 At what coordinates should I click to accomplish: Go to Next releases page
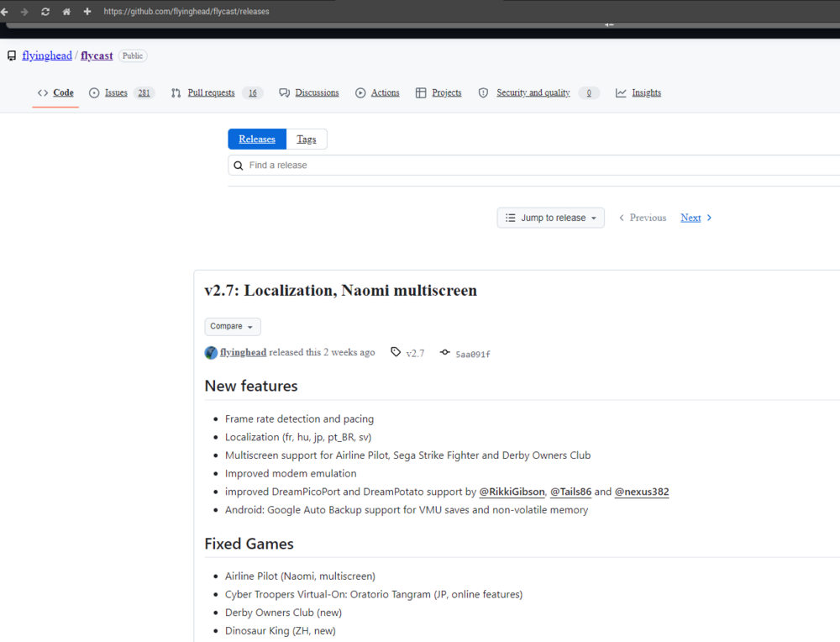(696, 218)
